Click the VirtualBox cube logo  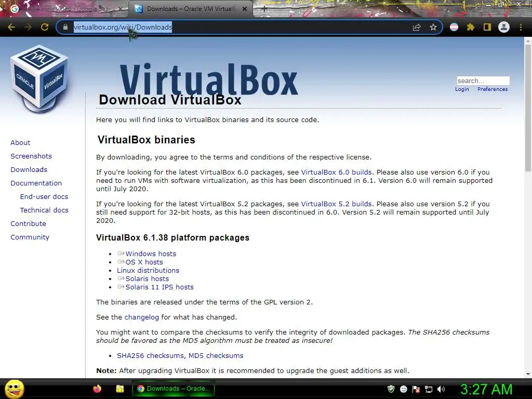[39, 79]
